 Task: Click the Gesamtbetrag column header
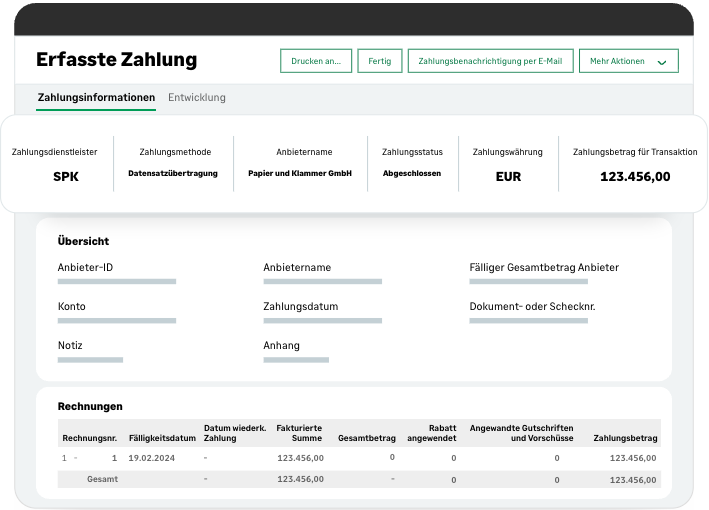click(x=367, y=438)
